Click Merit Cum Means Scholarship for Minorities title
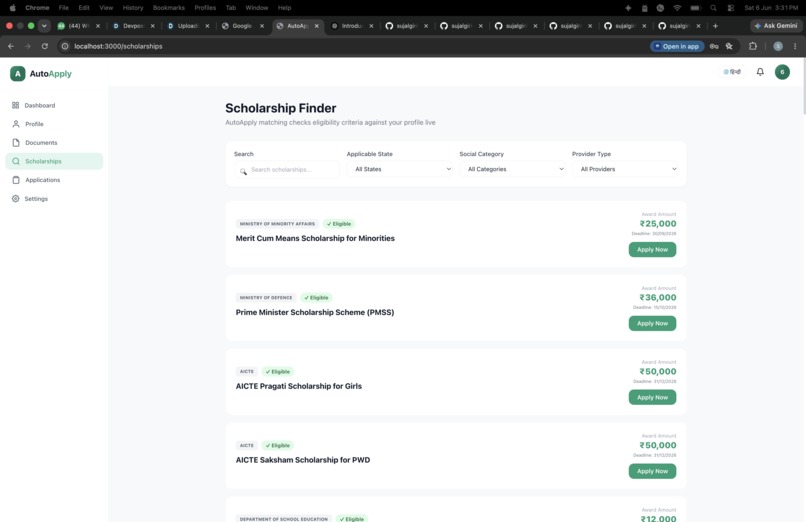This screenshot has height=522, width=806. [315, 238]
